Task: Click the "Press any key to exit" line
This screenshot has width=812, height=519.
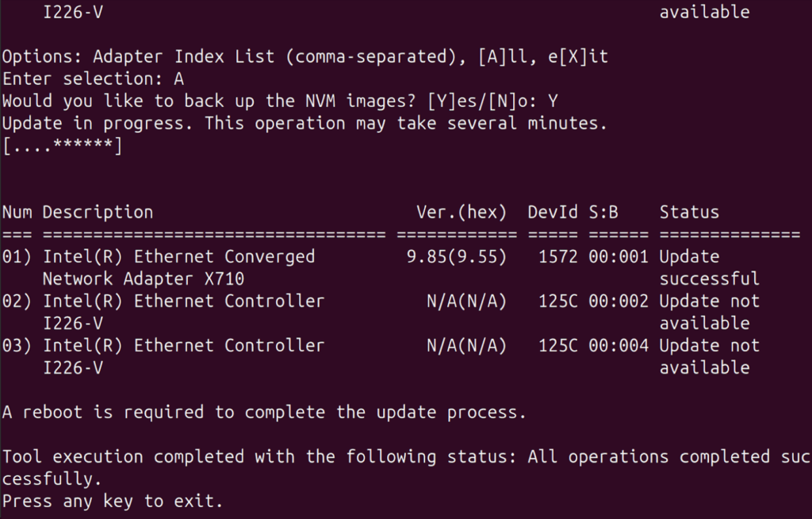Action: click(x=113, y=502)
